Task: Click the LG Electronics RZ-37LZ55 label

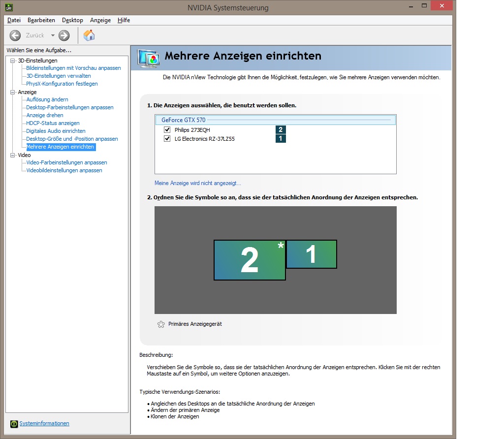Action: [x=204, y=139]
